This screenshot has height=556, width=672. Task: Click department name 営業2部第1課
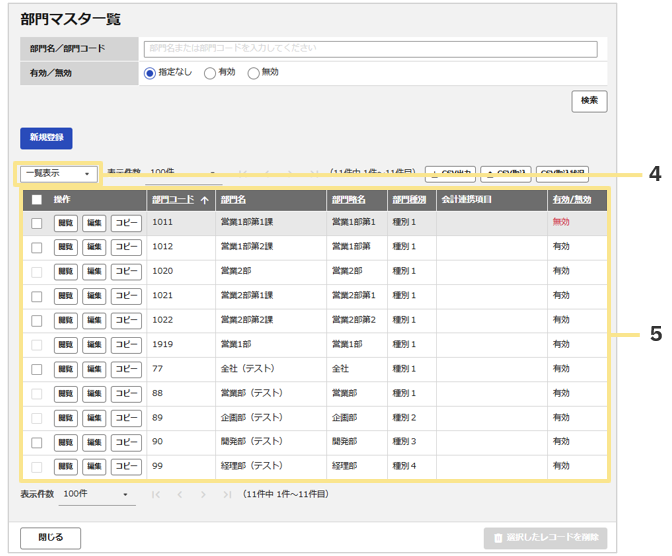247,296
